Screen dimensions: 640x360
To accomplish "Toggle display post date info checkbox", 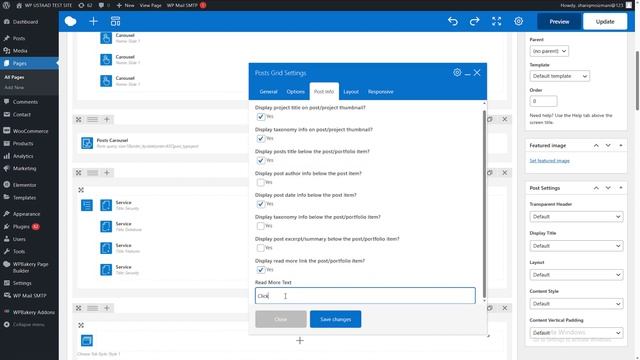I will coord(260,204).
